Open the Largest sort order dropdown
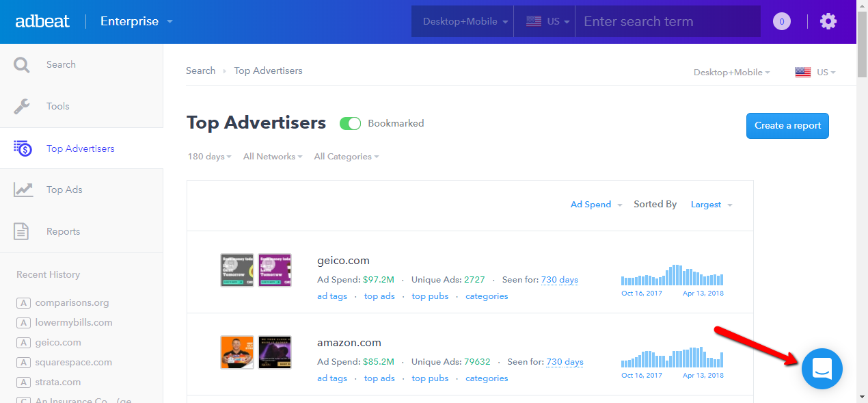This screenshot has height=403, width=868. [x=711, y=205]
